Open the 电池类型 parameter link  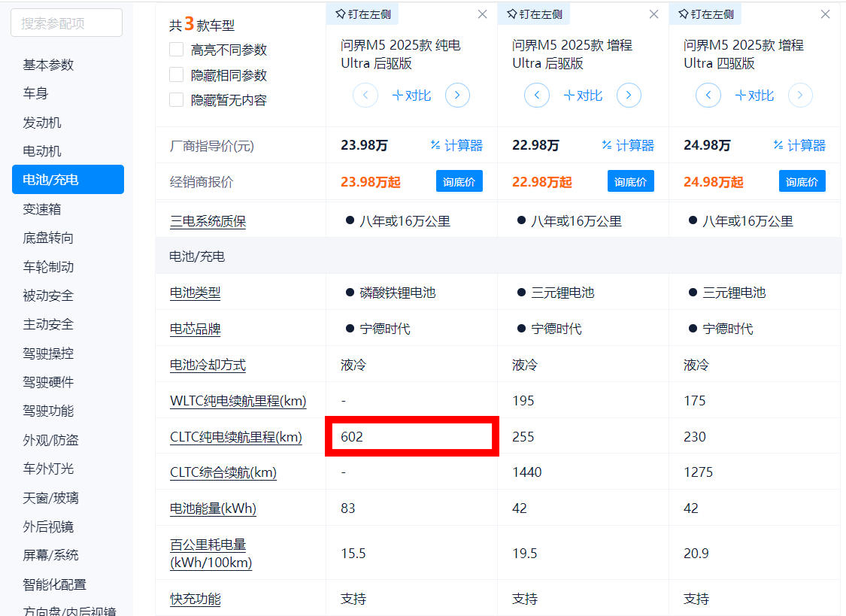(x=196, y=293)
